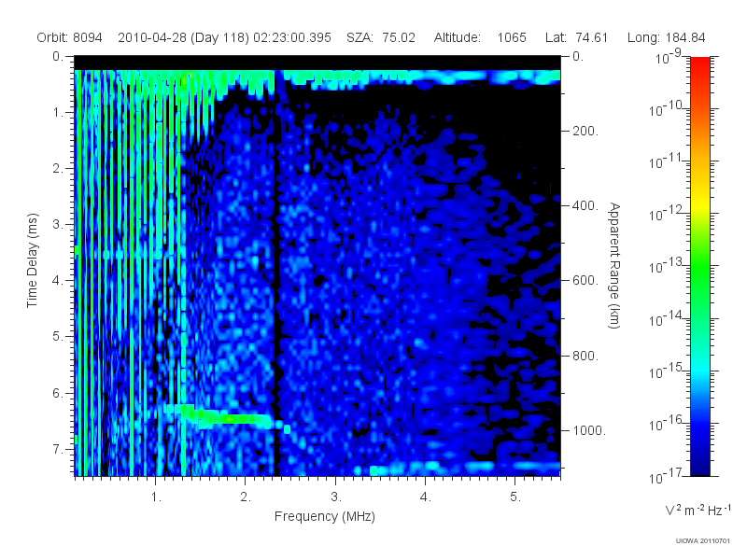The image size is (747, 560).
Task: Click the 800. apparent range tick label
Action: pyautogui.click(x=585, y=356)
